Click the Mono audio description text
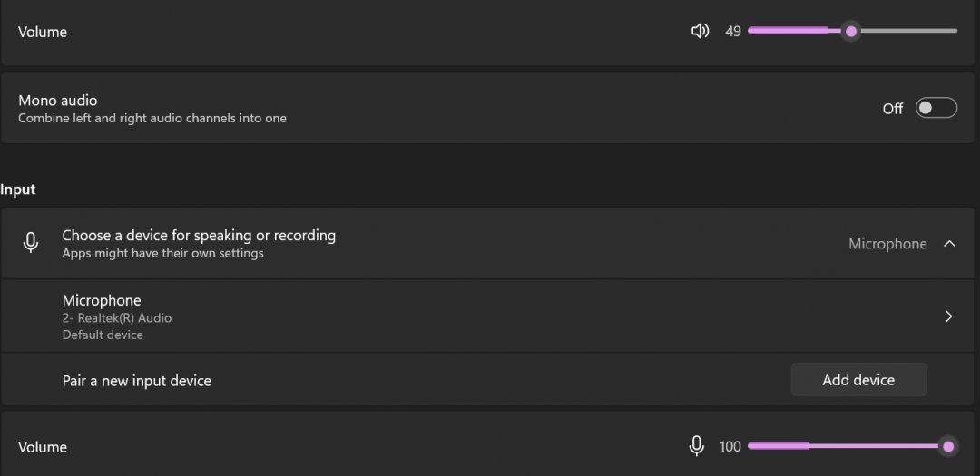Viewport: 980px width, 476px height. (x=152, y=119)
